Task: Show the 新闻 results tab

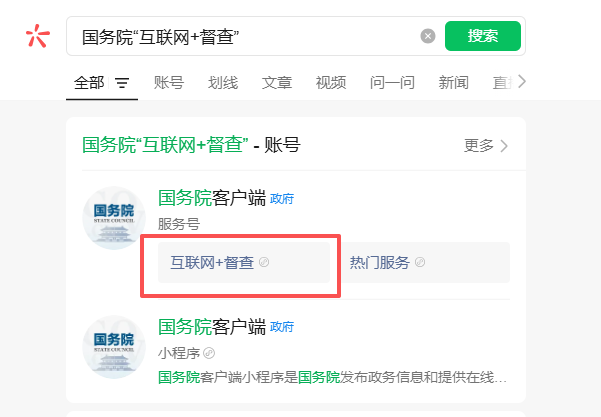Action: 453,83
